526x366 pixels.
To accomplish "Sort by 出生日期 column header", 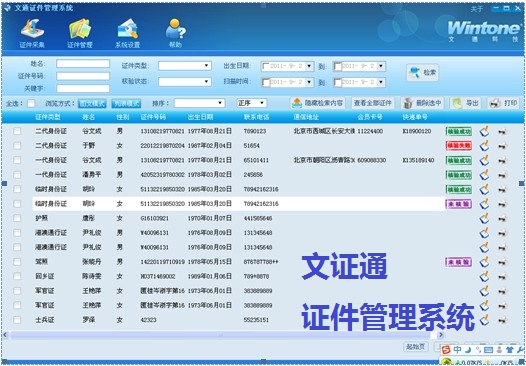I will (200, 117).
